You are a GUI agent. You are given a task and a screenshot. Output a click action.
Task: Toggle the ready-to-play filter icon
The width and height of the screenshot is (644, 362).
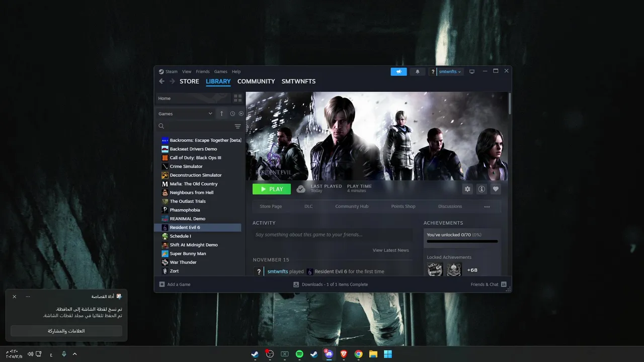coord(241,114)
